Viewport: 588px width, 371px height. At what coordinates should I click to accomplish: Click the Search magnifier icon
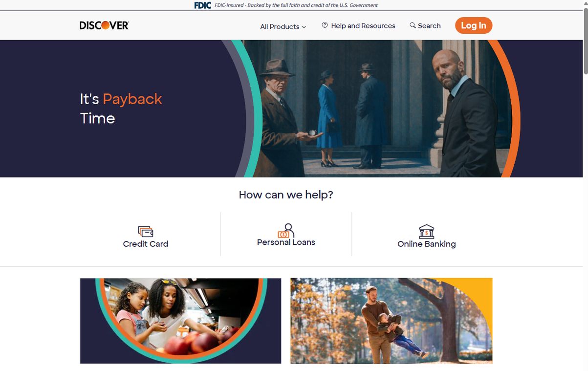(x=413, y=25)
